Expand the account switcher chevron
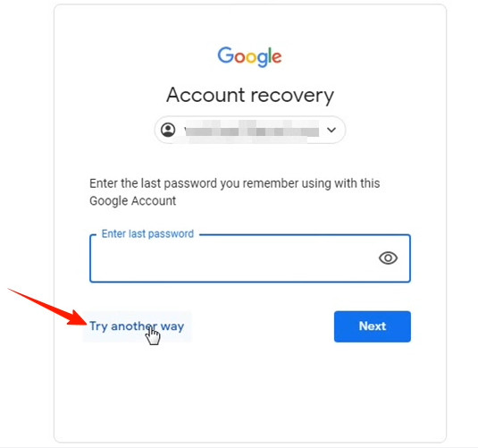Image resolution: width=478 pixels, height=448 pixels. pyautogui.click(x=331, y=130)
